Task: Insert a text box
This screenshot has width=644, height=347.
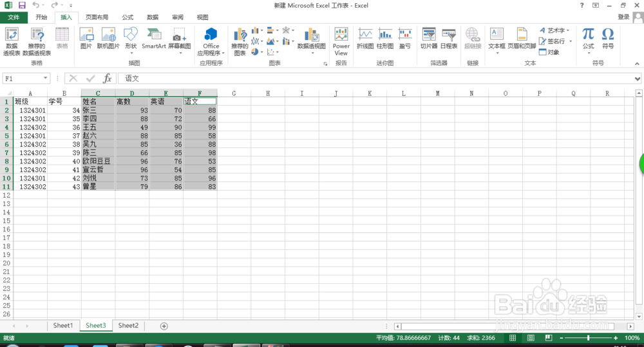Action: [497, 41]
